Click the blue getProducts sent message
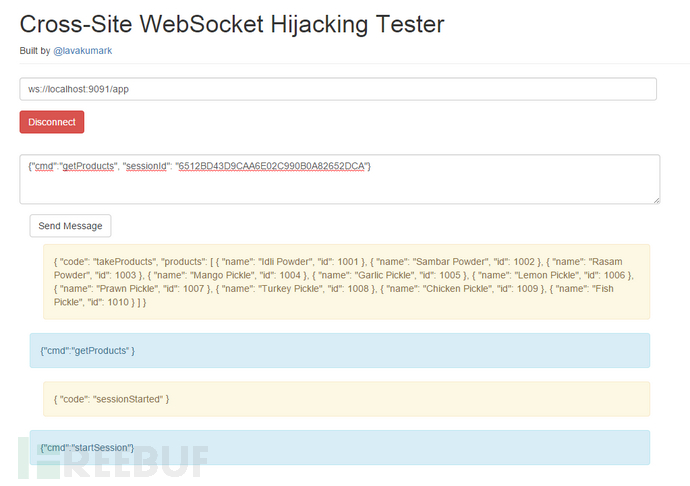 (x=340, y=350)
